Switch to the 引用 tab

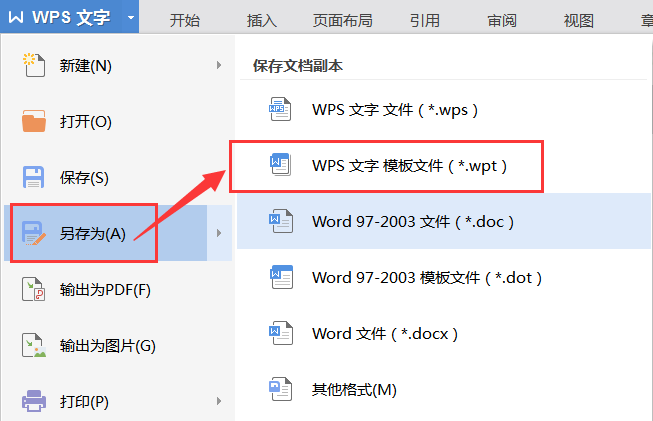tap(424, 20)
